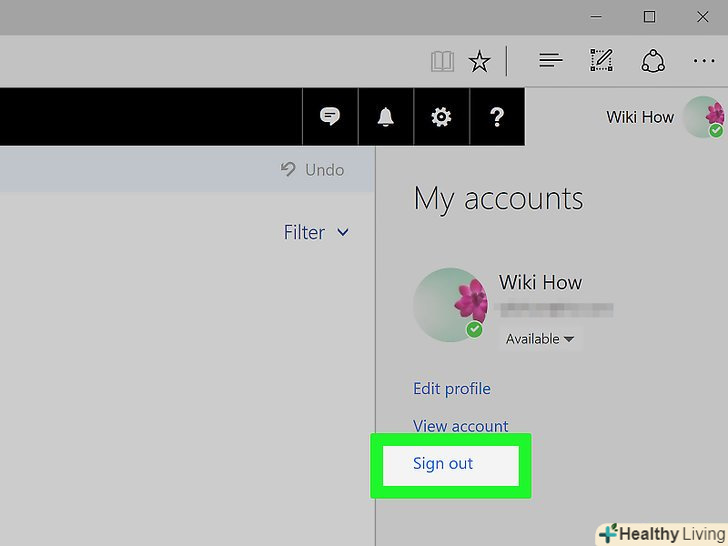This screenshot has height=546, width=728.
Task: Show notifications with the bell icon
Action: coord(385,117)
